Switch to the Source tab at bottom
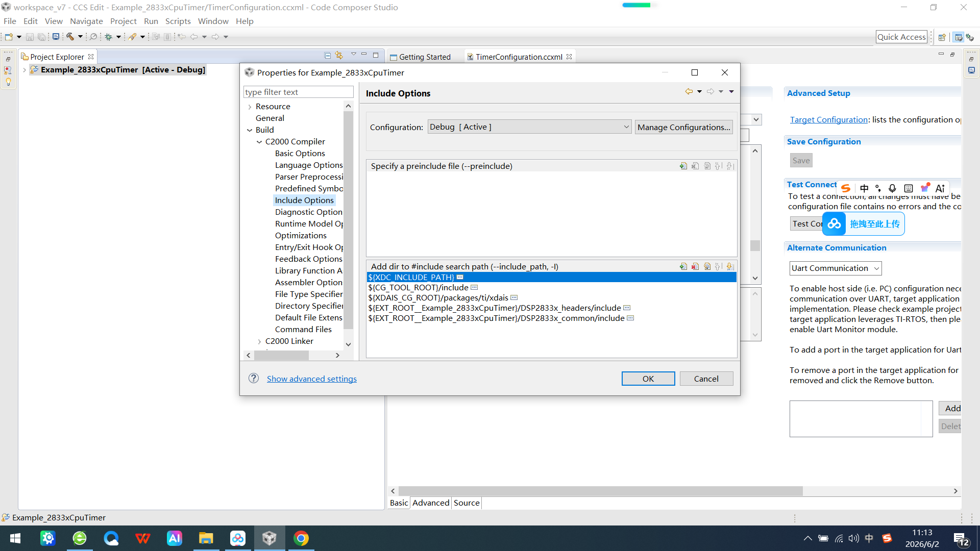 pyautogui.click(x=467, y=503)
